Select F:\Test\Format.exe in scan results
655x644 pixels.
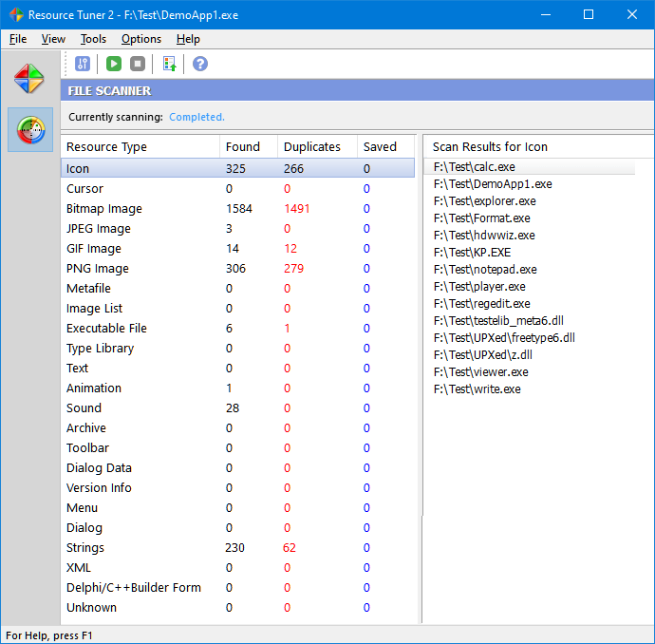tap(481, 218)
